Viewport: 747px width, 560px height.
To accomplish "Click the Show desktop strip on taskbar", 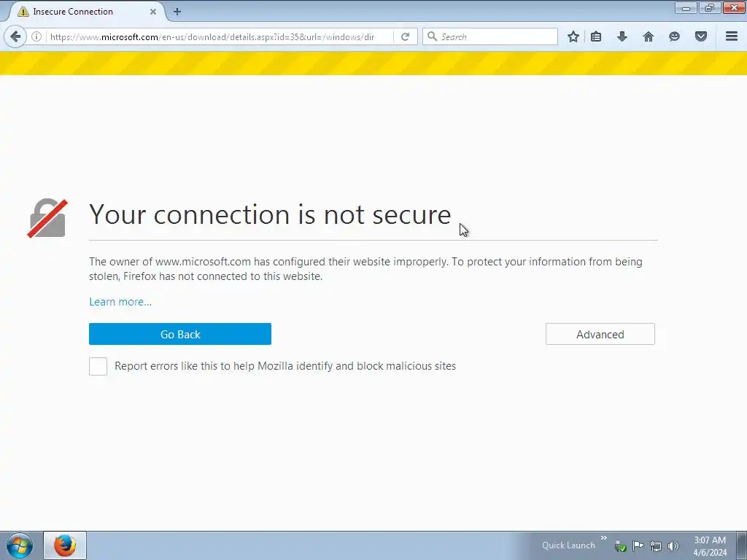I will coord(742,545).
